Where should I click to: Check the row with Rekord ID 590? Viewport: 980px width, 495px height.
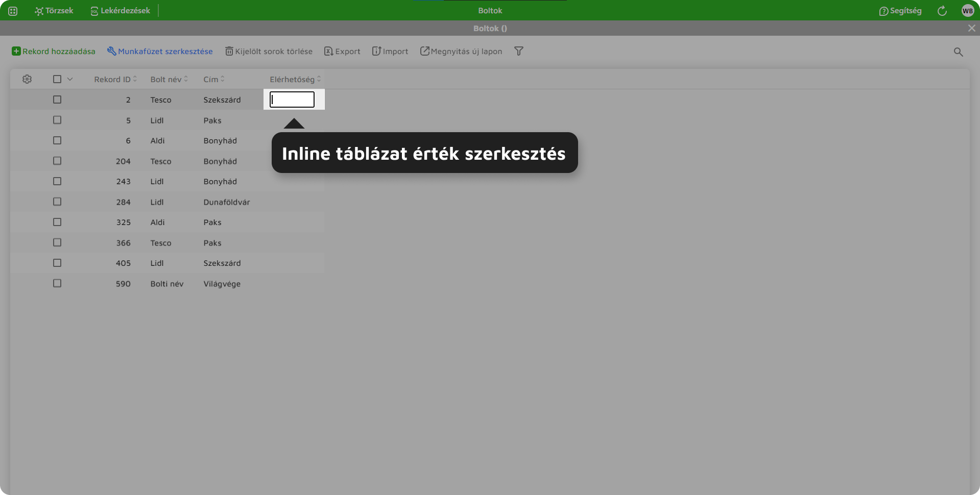[x=57, y=283]
